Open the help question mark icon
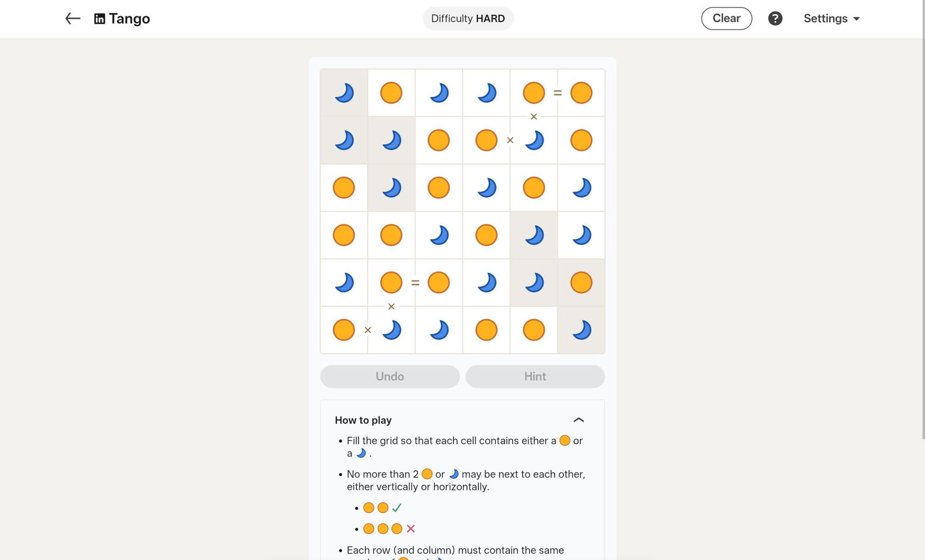Screen dimensions: 925x560 coord(775,18)
